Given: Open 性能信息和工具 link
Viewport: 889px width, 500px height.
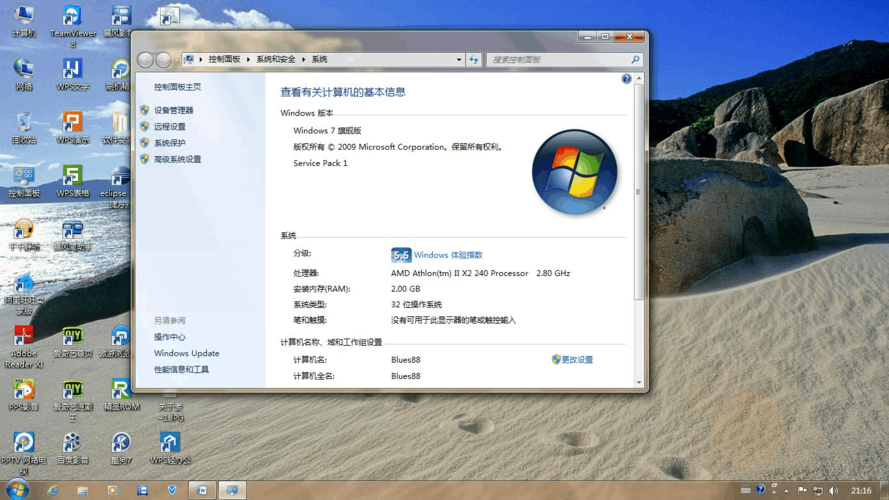Looking at the screenshot, I should [x=181, y=370].
